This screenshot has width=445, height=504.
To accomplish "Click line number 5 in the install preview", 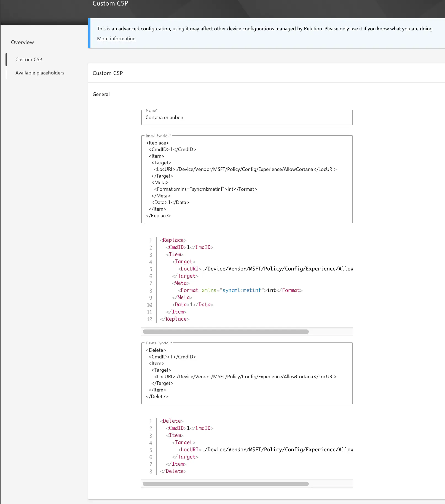I will pyautogui.click(x=151, y=269).
